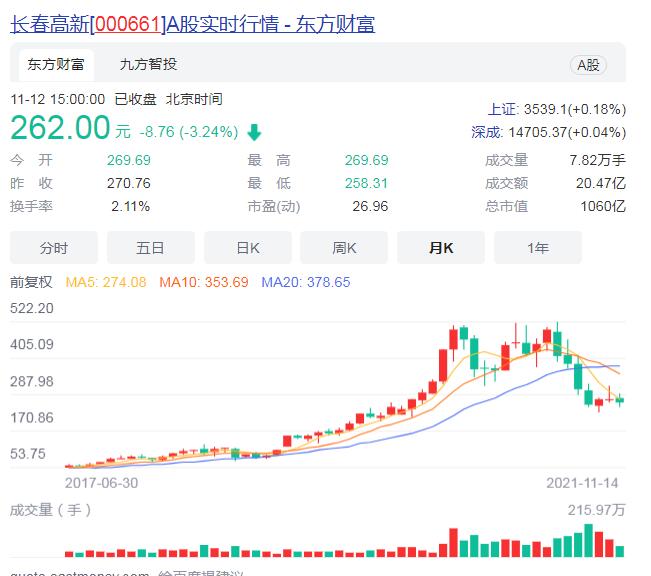The width and height of the screenshot is (651, 576).
Task: Click the 换手率 value 2.11%
Action: pos(130,206)
